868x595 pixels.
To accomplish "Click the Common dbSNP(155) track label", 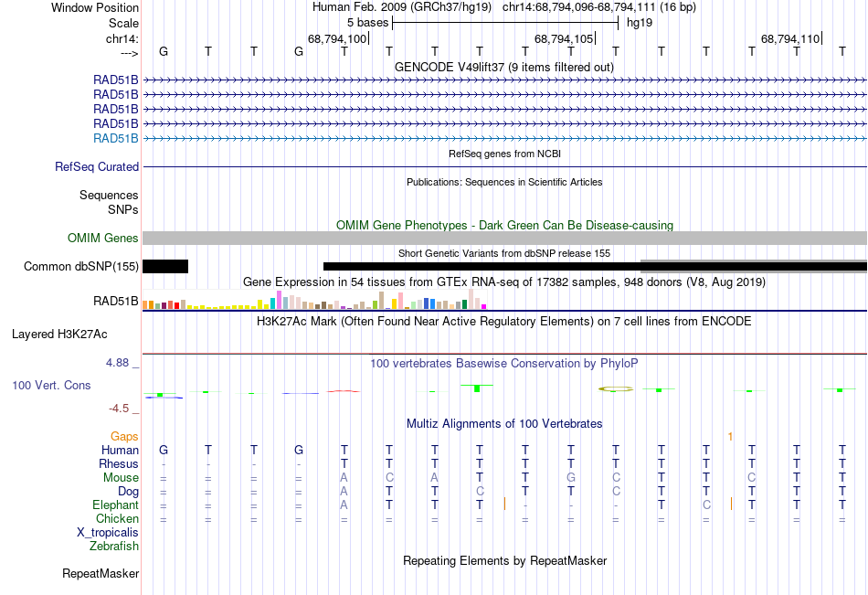I will (80, 267).
